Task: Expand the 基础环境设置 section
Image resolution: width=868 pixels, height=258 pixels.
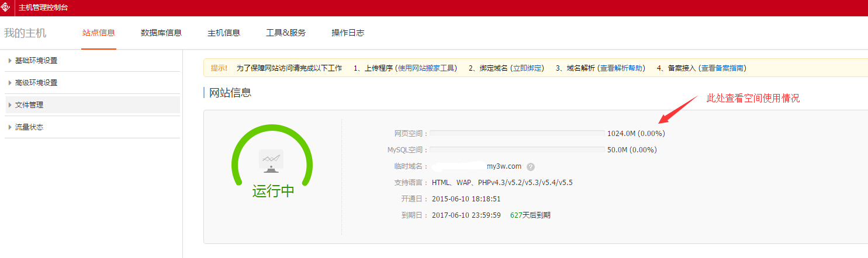Action: 36,61
